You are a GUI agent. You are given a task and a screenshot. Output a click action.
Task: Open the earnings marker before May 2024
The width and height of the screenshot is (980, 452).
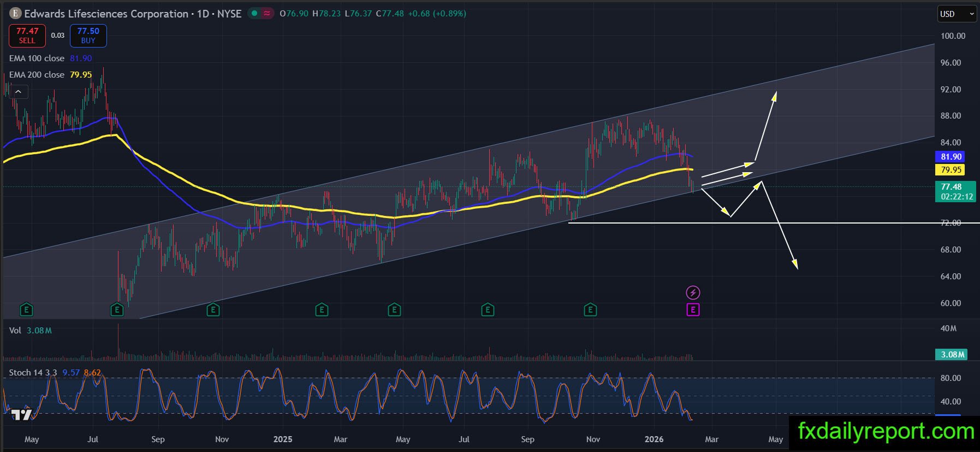[x=26, y=310]
